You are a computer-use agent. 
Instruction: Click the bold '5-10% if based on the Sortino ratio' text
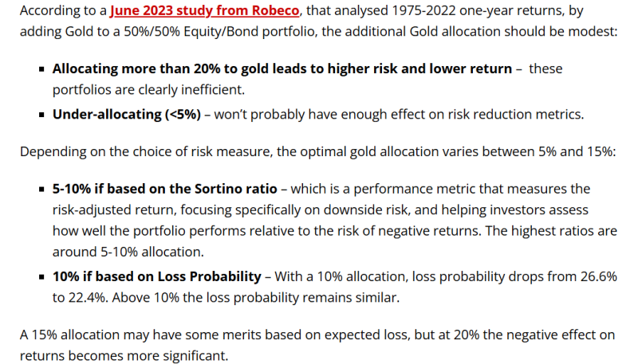click(164, 189)
